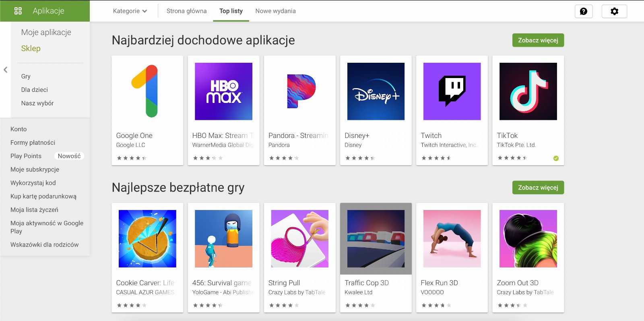Select the Top listy tab
This screenshot has height=321, width=644.
[x=231, y=11]
